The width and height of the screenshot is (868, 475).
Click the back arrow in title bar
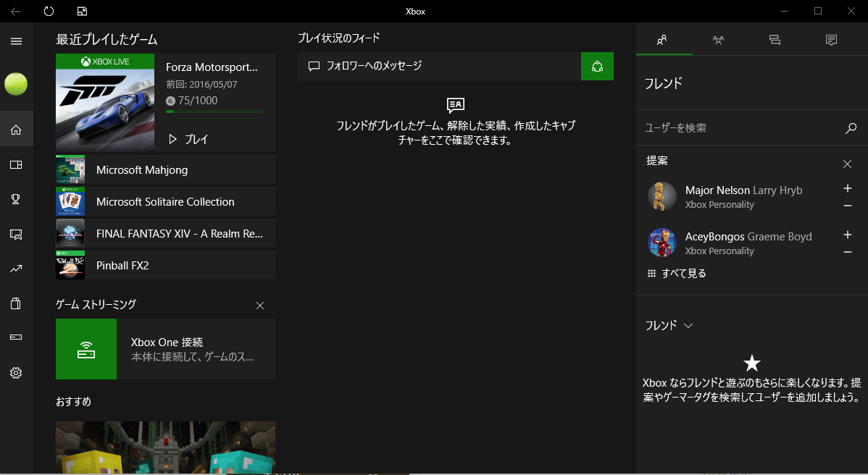tap(15, 11)
